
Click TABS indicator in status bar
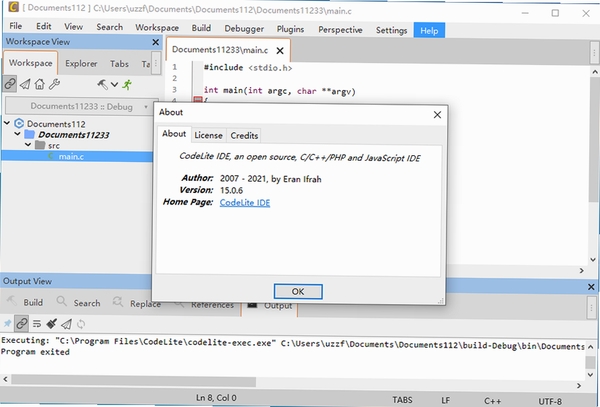402,400
